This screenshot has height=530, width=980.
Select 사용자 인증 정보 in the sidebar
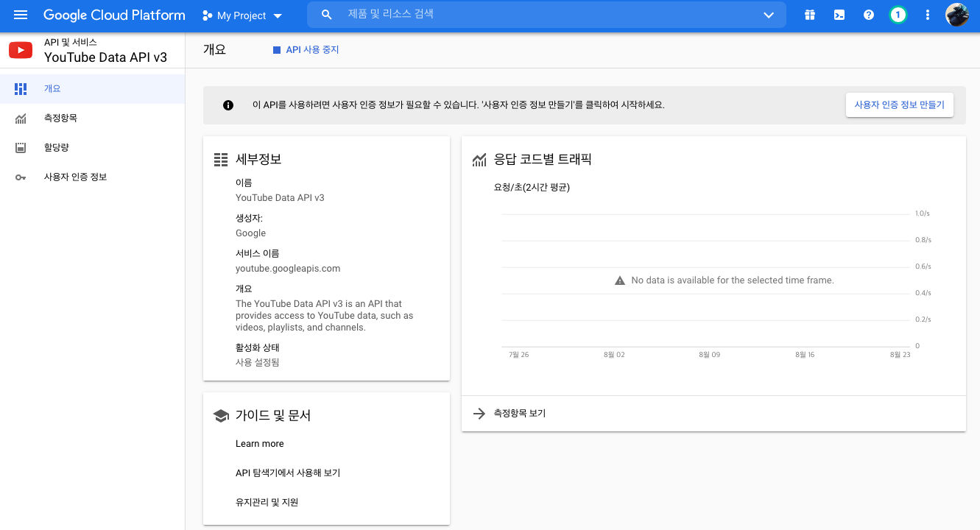[x=92, y=177]
